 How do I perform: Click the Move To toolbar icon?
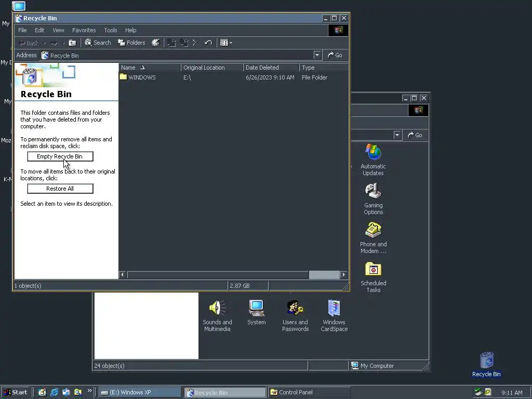pos(171,43)
